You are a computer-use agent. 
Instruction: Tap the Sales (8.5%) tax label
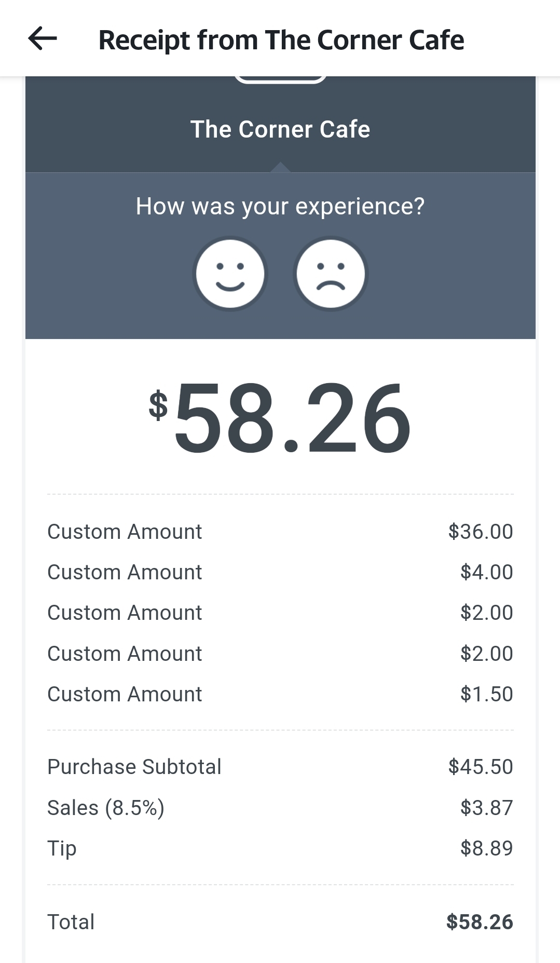(x=106, y=808)
